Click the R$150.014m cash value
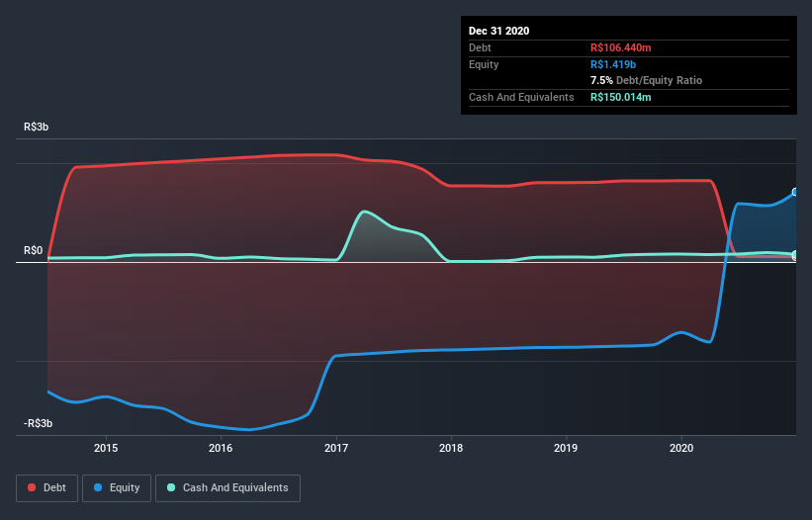812x520 pixels. click(620, 97)
